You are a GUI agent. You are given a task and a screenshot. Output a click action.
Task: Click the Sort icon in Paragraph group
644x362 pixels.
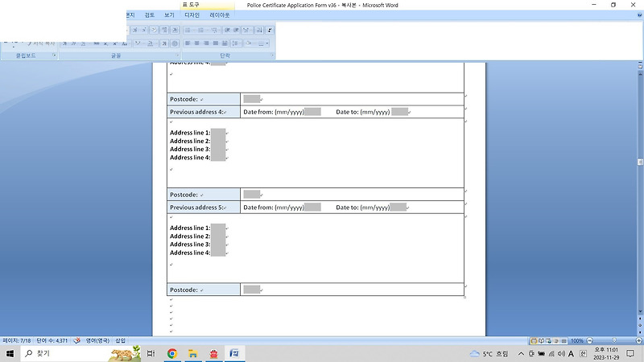pyautogui.click(x=258, y=30)
